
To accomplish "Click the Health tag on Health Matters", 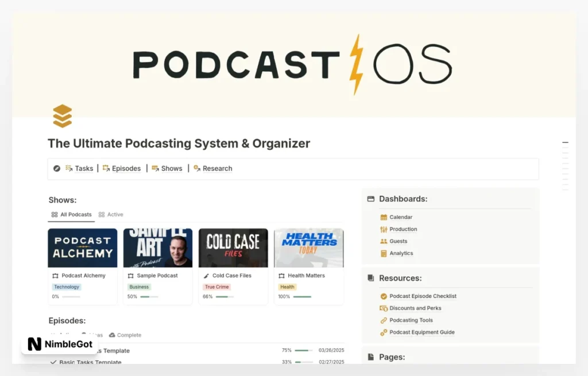I will tap(287, 287).
